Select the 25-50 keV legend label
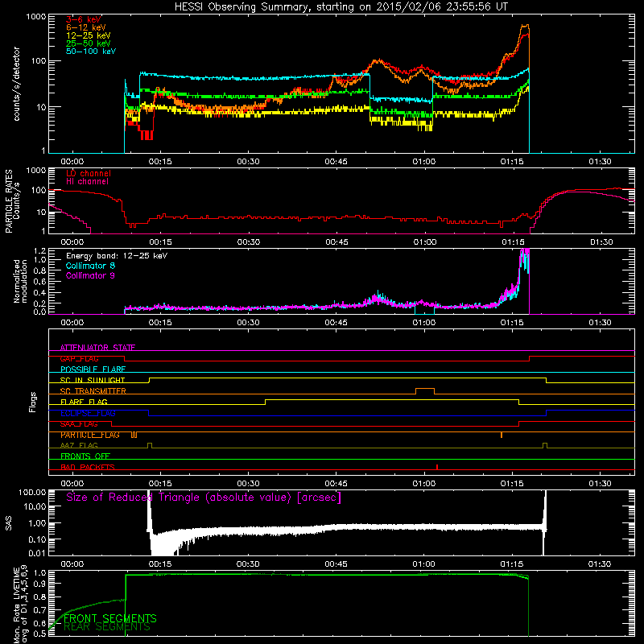This screenshot has height=644, width=644. point(89,43)
